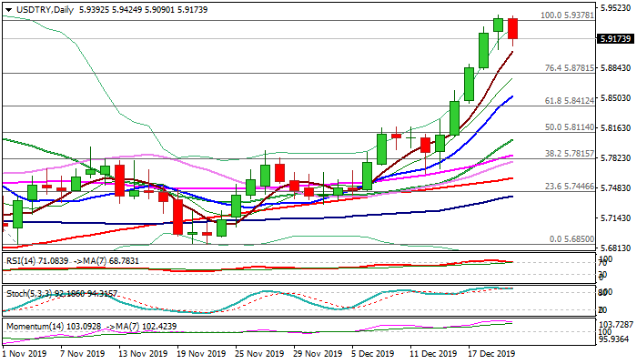Click the 5.88430 price axis label
The image size is (637, 364).
point(616,67)
